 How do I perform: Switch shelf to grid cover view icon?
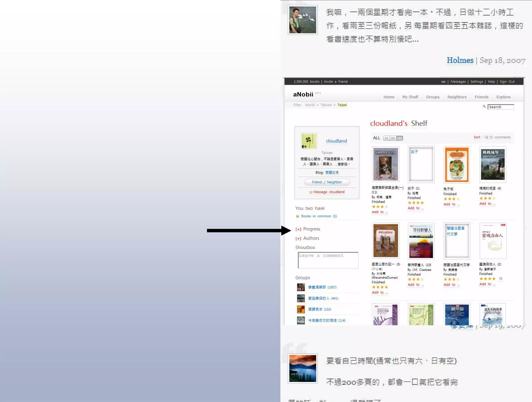pyautogui.click(x=400, y=138)
